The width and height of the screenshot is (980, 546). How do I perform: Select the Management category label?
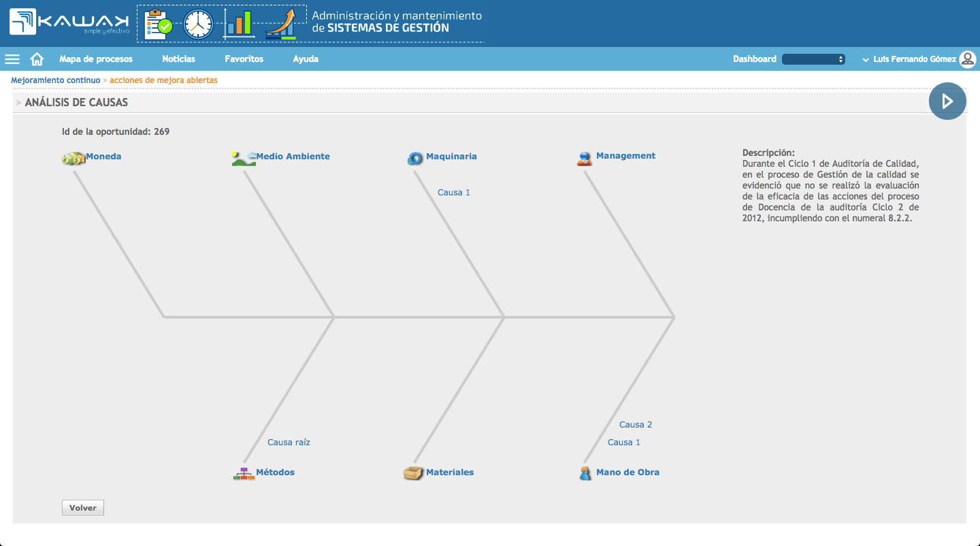(625, 156)
